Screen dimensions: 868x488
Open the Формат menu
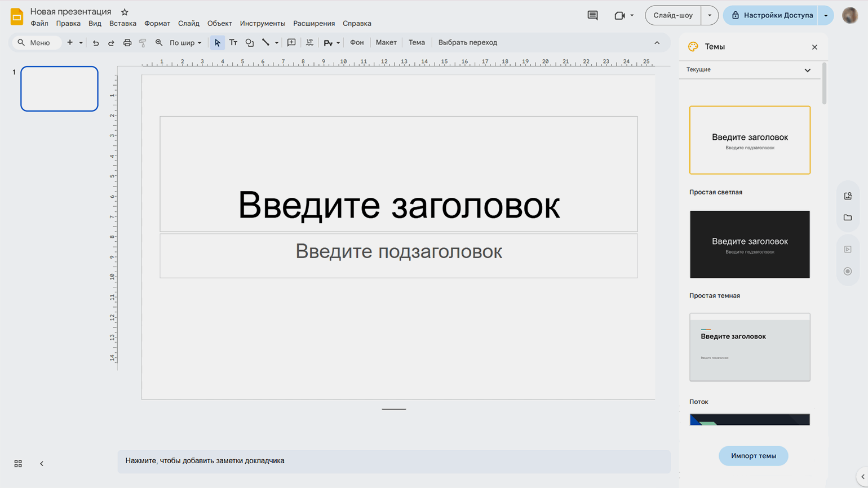click(x=157, y=24)
